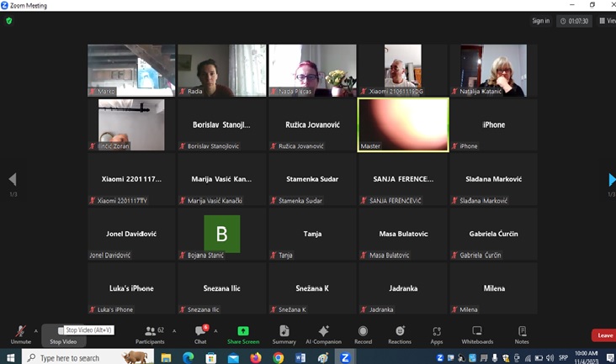Viewport: 616px width, 364px height.
Task: Leave the meeting
Action: coord(604,335)
